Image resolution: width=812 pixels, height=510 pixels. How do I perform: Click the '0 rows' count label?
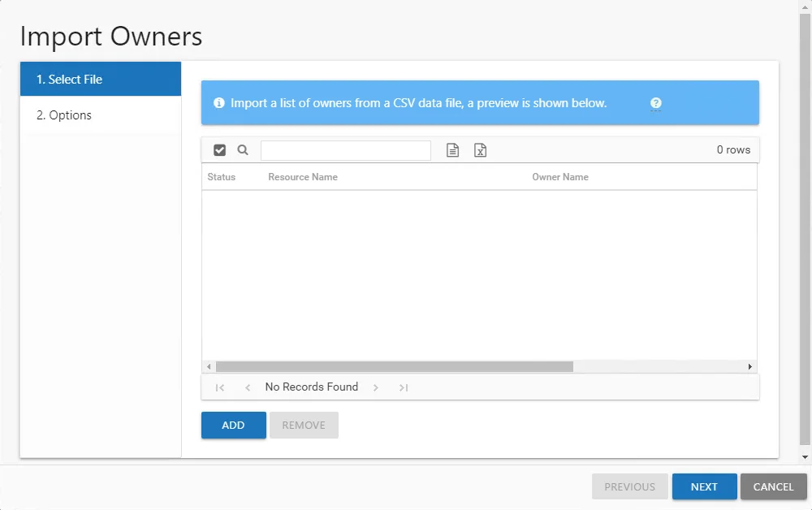(x=733, y=150)
